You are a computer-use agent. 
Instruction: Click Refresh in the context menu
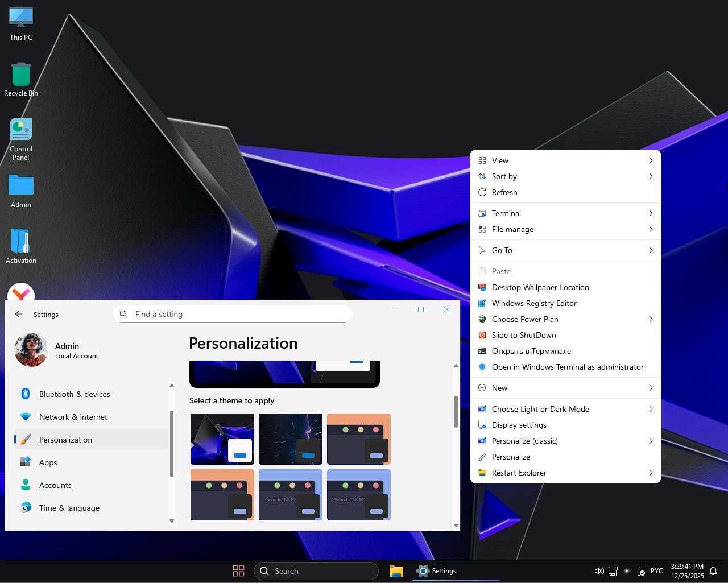pyautogui.click(x=504, y=192)
